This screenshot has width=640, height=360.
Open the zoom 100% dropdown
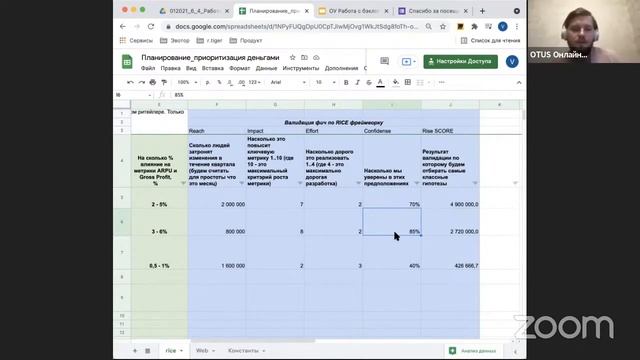pyautogui.click(x=187, y=82)
